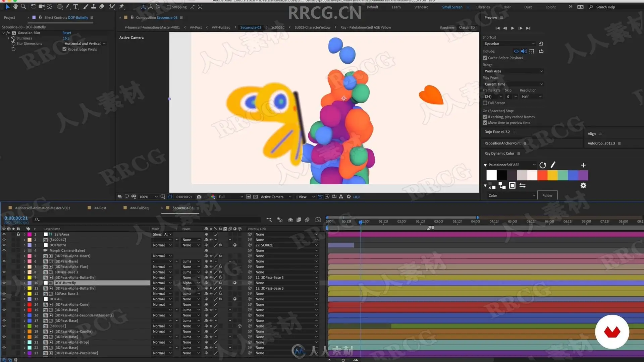Open the Blur Dimensions dropdown
644x362 pixels.
pos(85,44)
